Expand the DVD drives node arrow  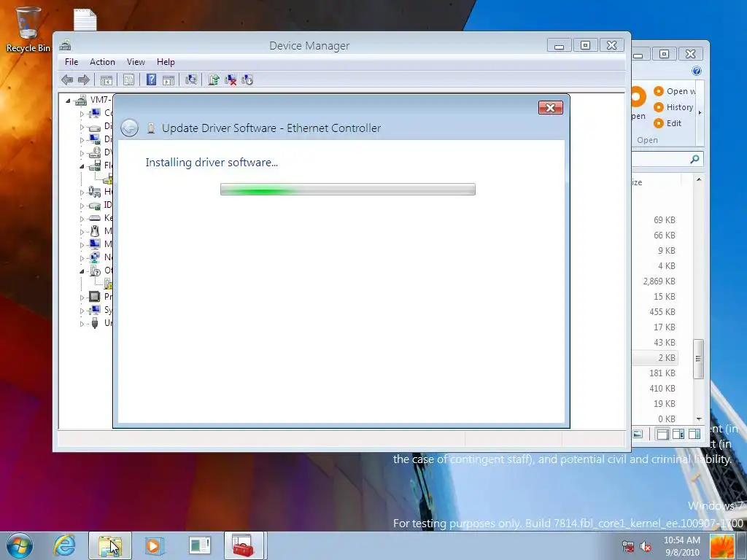point(82,153)
